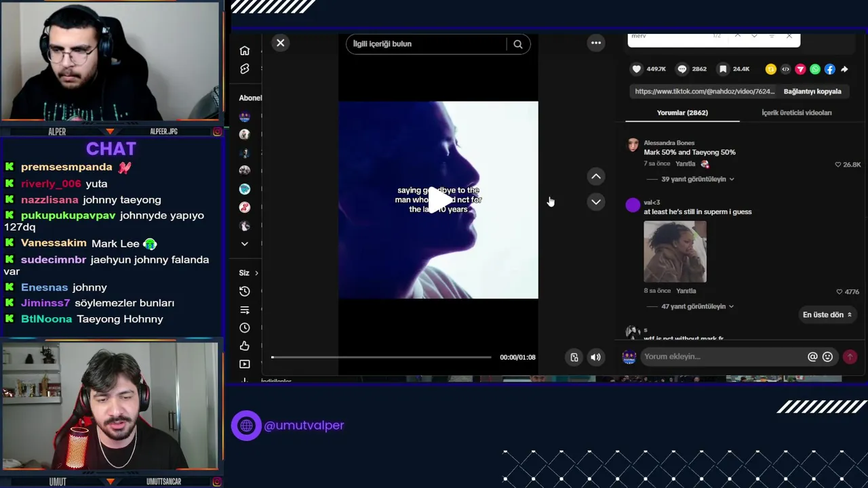868x488 pixels.
Task: Click Alessandra Bones username text
Action: (669, 143)
